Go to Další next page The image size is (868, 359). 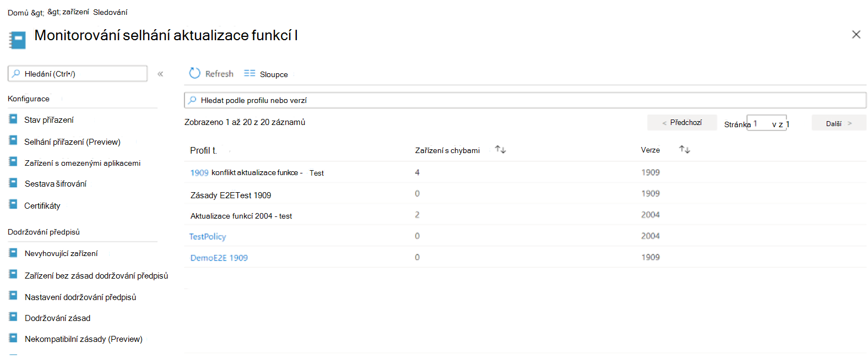[x=838, y=123]
